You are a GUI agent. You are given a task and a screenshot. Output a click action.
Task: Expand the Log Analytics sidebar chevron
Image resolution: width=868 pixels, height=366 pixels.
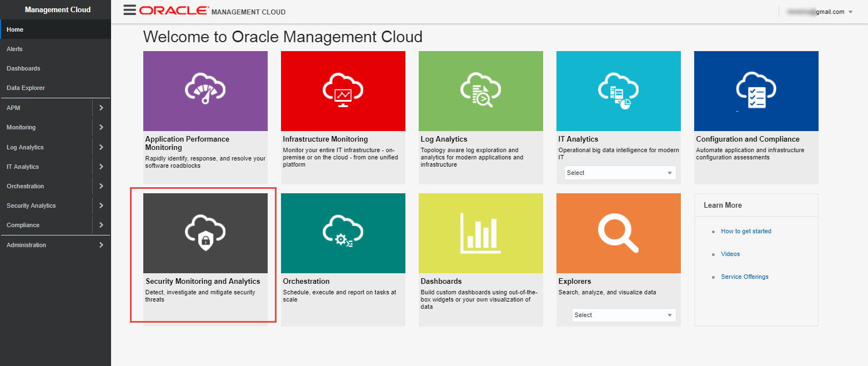coord(101,147)
